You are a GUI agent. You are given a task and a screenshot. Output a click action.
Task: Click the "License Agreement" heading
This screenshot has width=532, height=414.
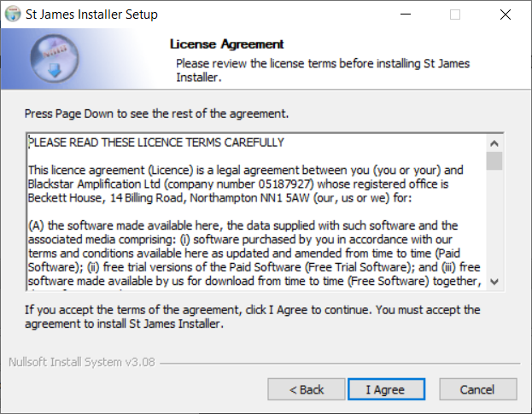click(227, 44)
